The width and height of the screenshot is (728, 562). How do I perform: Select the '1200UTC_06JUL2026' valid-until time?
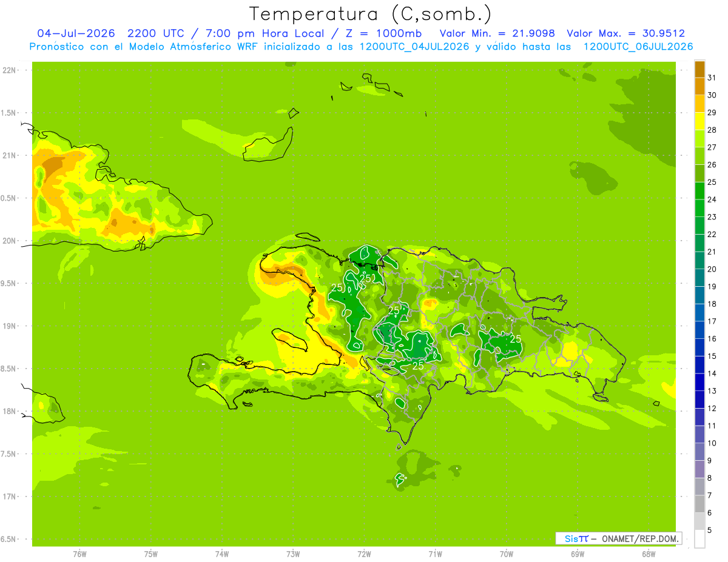coord(638,47)
